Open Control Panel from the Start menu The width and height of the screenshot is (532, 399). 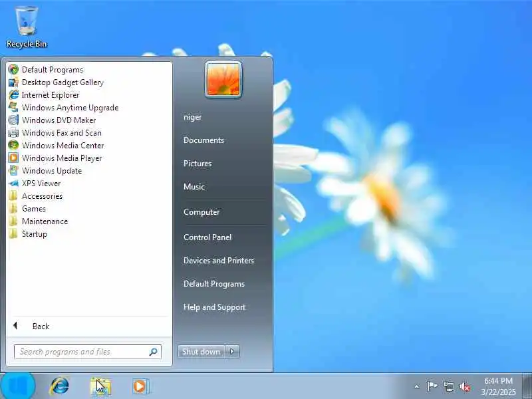[207, 237]
